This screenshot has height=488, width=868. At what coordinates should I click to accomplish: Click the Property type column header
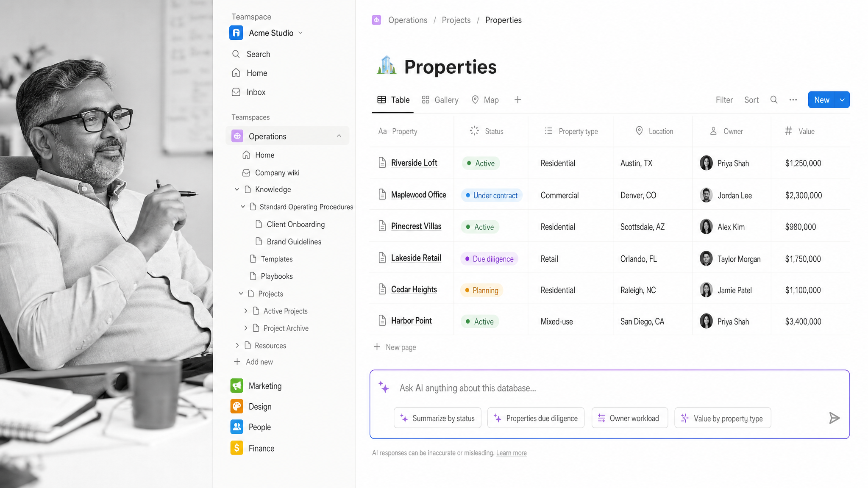coord(571,131)
